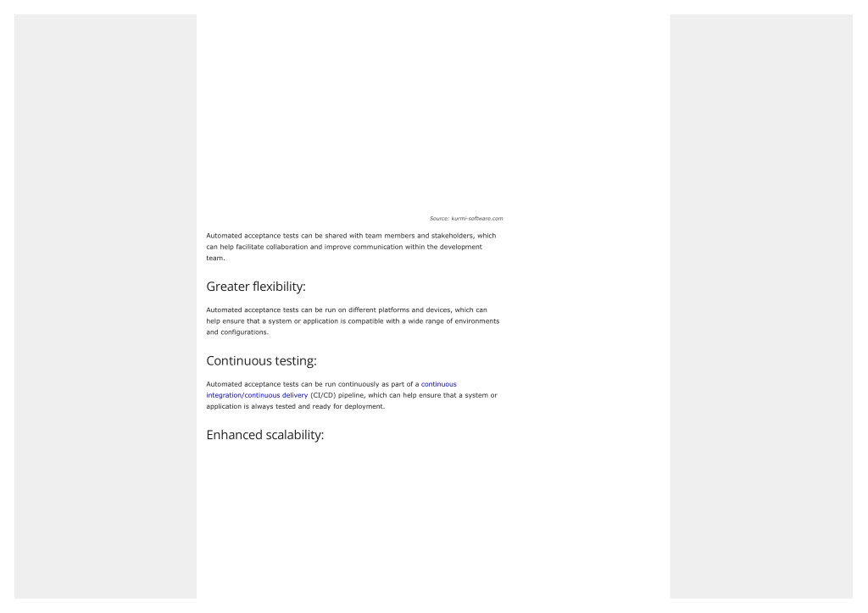Click the '(CI/CD)' text after the link
The image size is (868, 613).
(x=323, y=395)
